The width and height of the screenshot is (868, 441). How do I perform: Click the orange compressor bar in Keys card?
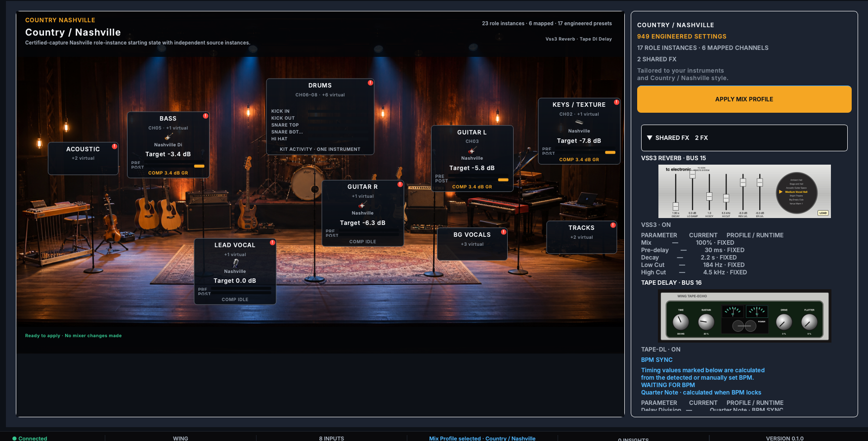610,152
